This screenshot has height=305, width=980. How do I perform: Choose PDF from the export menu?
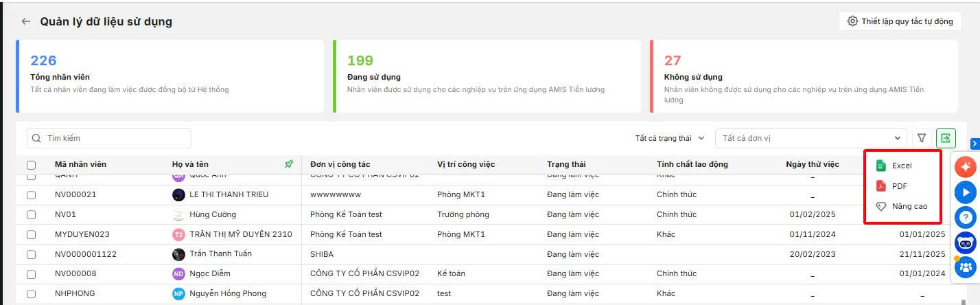[x=899, y=186]
